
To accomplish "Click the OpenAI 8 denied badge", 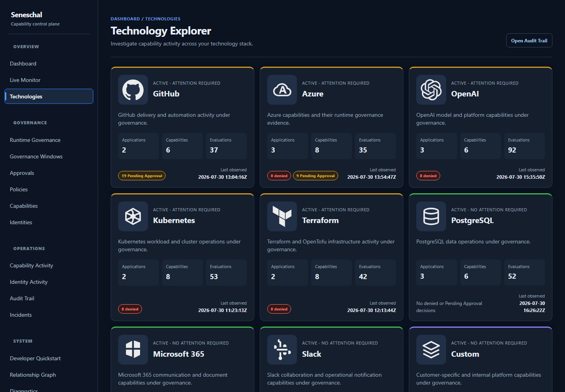I will tap(428, 176).
